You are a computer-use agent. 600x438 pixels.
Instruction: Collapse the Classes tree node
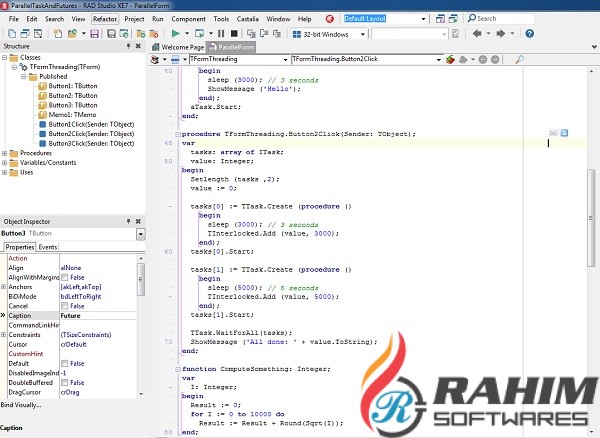point(5,57)
